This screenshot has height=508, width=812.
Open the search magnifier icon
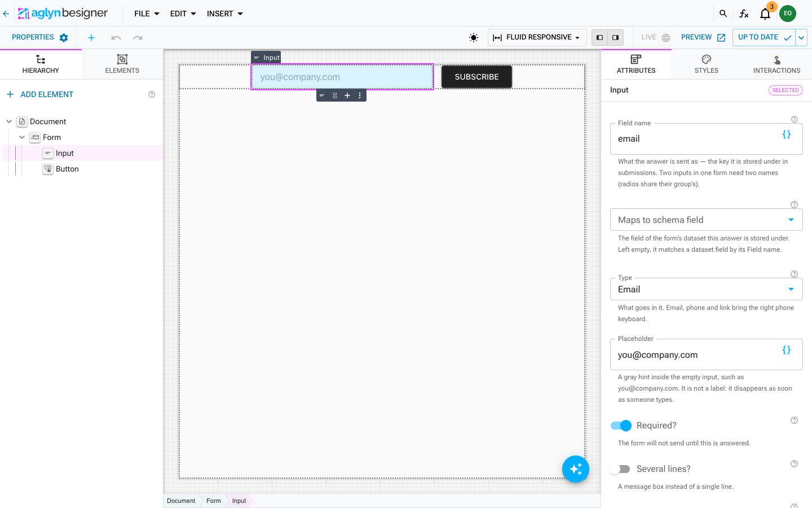tap(723, 14)
